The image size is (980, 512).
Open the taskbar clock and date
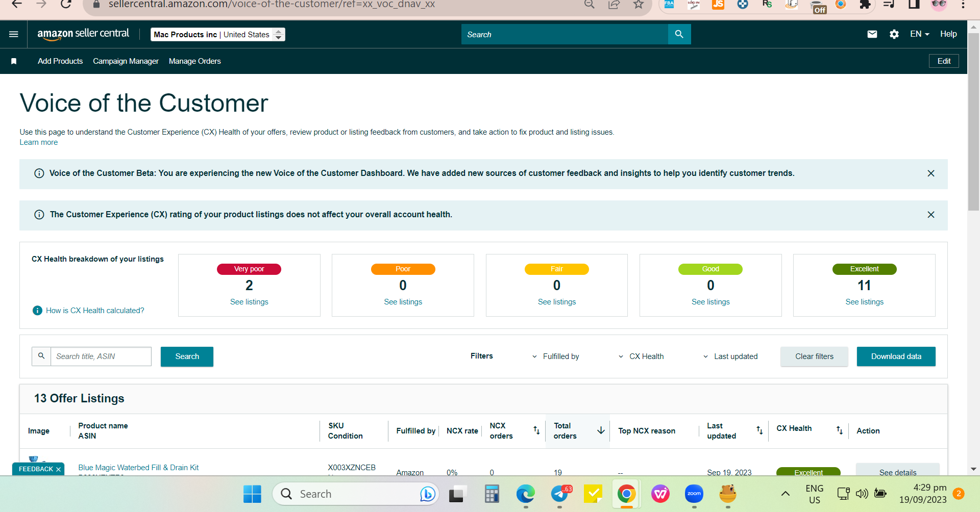[923, 494]
